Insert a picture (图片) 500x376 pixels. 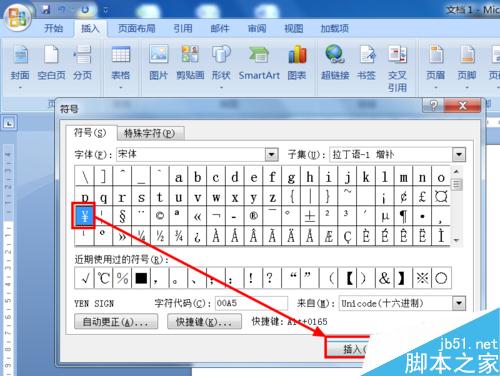pos(158,63)
